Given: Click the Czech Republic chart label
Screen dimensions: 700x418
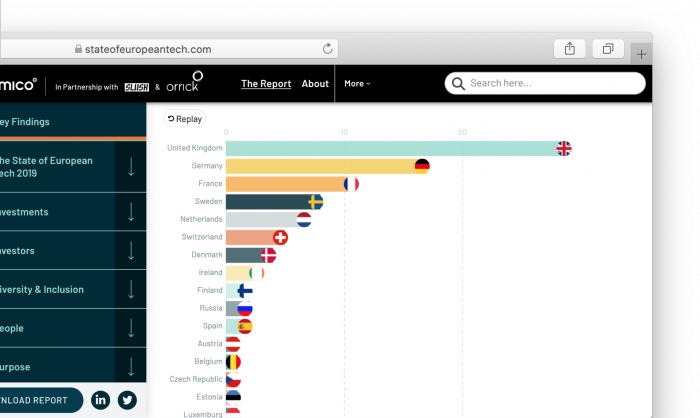Looking at the screenshot, I should click(196, 379).
